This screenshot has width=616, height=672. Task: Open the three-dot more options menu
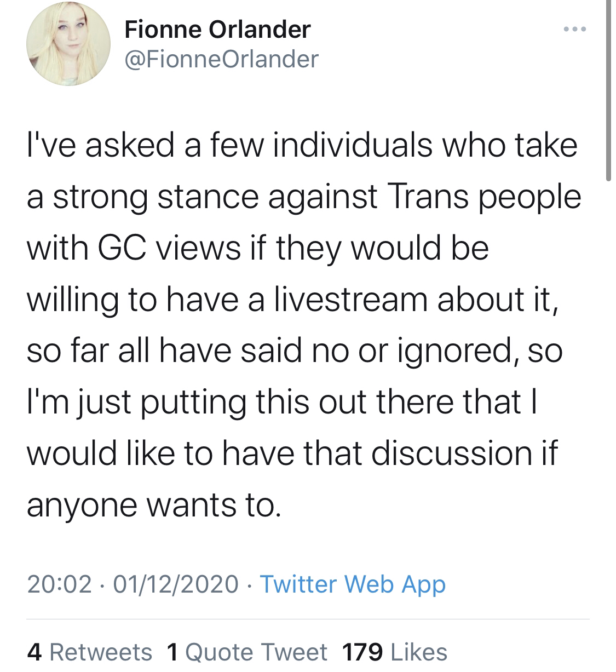575,28
